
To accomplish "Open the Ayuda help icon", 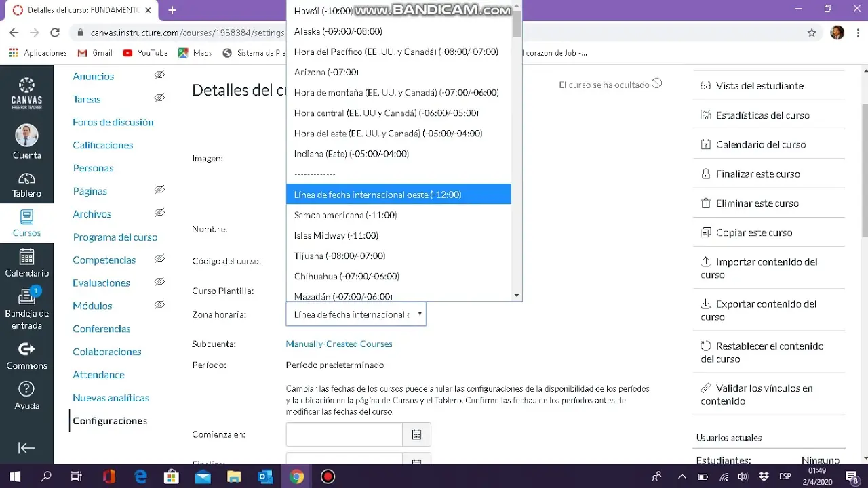I will point(26,389).
